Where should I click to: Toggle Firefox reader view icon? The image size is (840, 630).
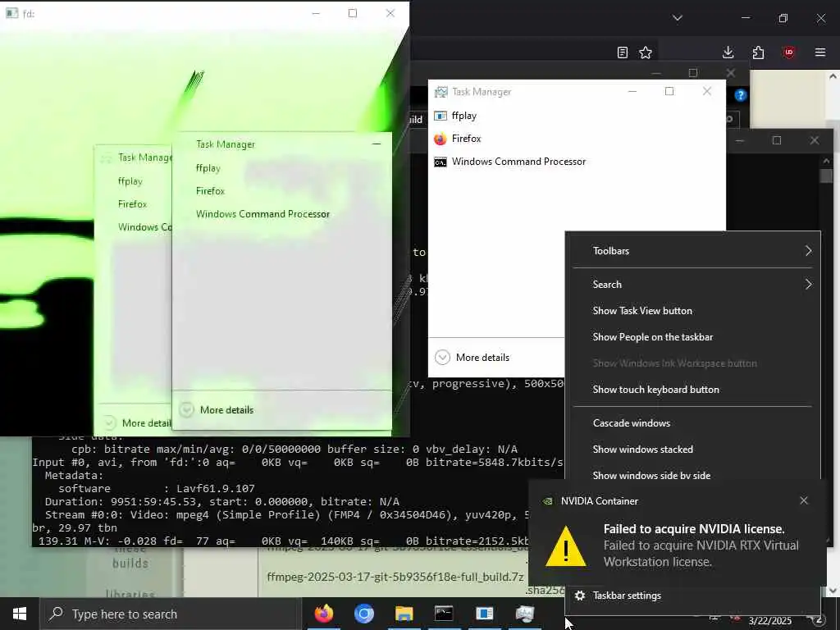click(622, 52)
